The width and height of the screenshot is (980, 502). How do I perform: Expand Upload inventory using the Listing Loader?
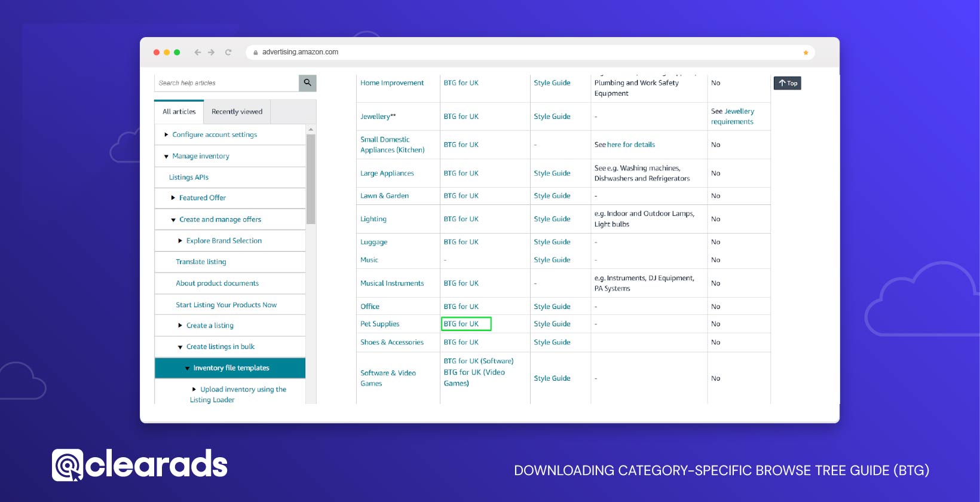coord(194,390)
